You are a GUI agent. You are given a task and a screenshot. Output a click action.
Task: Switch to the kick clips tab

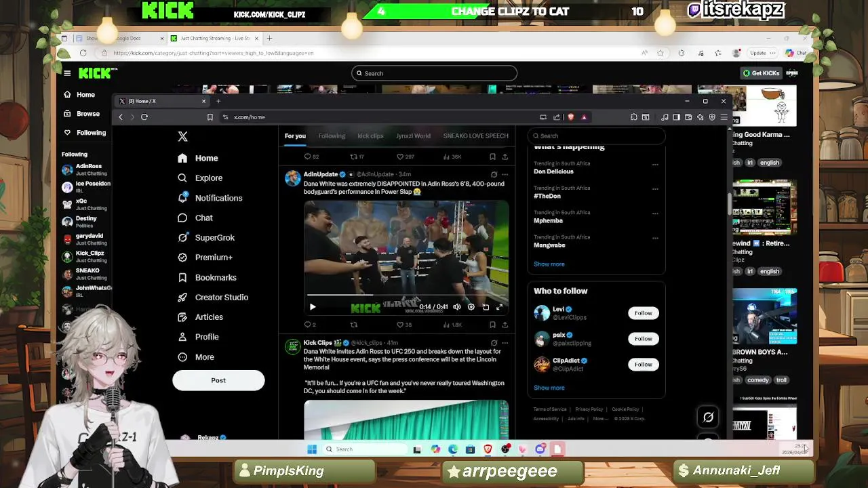(370, 136)
